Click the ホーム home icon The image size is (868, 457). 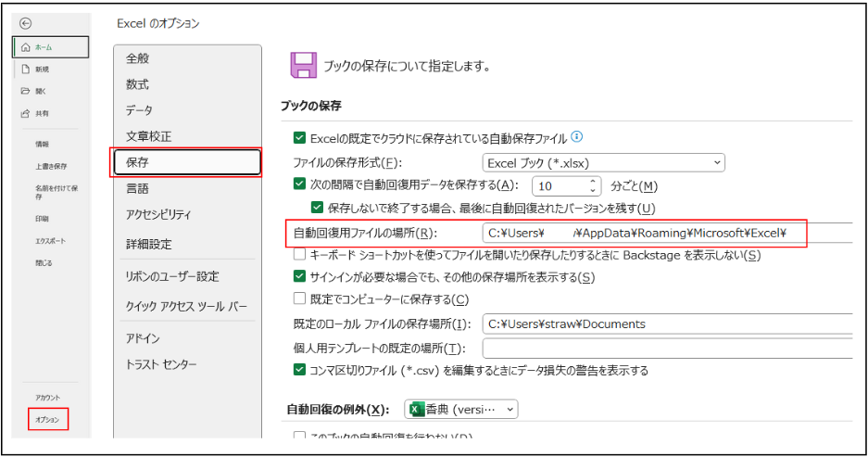[x=25, y=47]
